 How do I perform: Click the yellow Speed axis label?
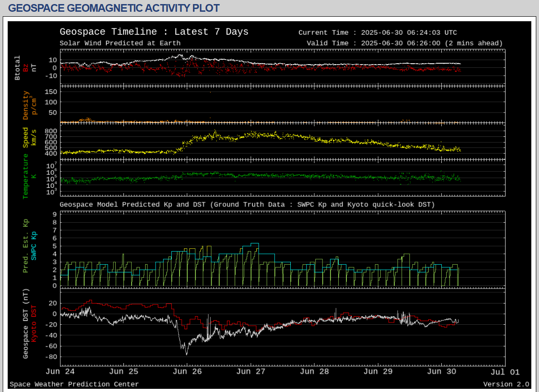[x=26, y=137]
